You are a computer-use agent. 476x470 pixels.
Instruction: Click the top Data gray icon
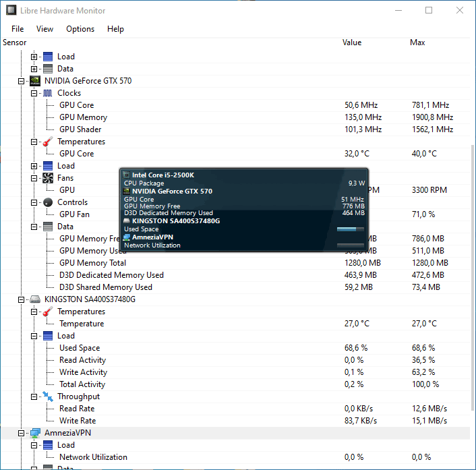pyautogui.click(x=48, y=69)
